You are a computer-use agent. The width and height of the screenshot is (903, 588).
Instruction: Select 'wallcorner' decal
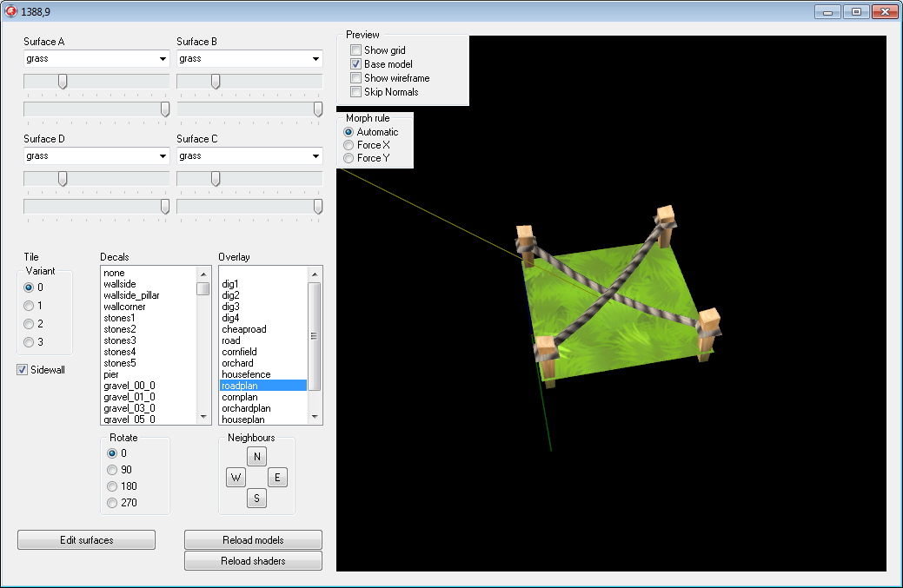click(x=149, y=307)
